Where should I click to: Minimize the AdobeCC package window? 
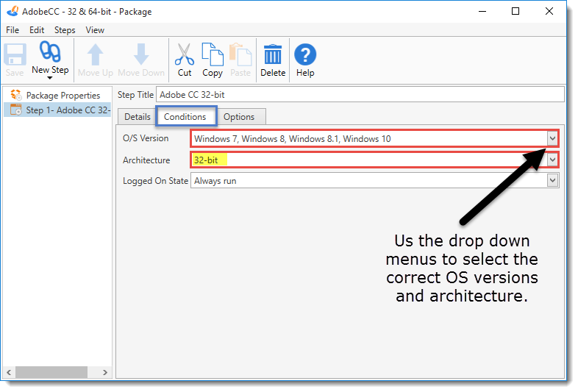tap(482, 12)
